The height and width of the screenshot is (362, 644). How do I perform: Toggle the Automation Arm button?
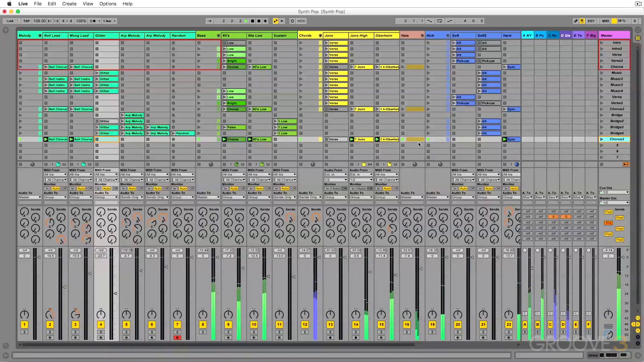[275, 21]
